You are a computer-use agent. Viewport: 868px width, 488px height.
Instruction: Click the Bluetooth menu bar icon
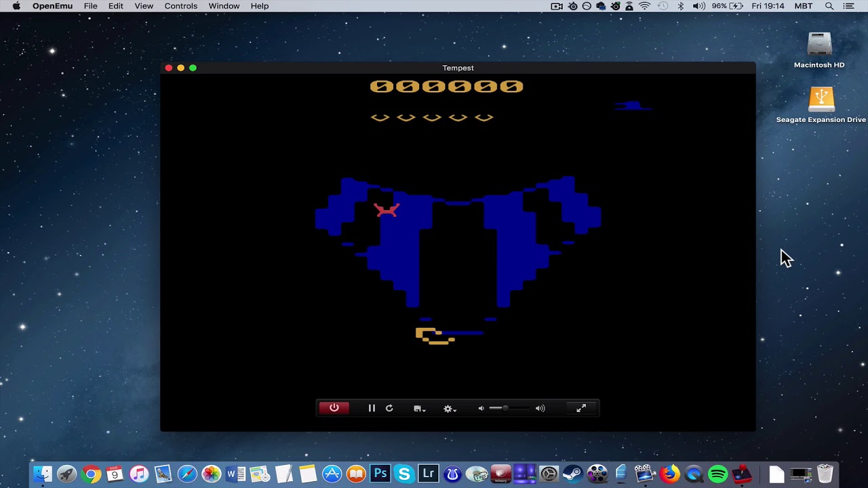tap(681, 6)
